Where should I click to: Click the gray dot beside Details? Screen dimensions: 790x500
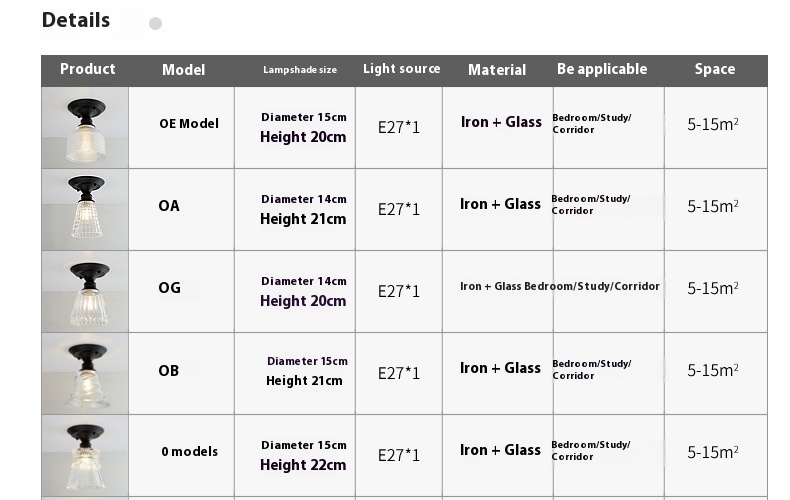click(156, 23)
